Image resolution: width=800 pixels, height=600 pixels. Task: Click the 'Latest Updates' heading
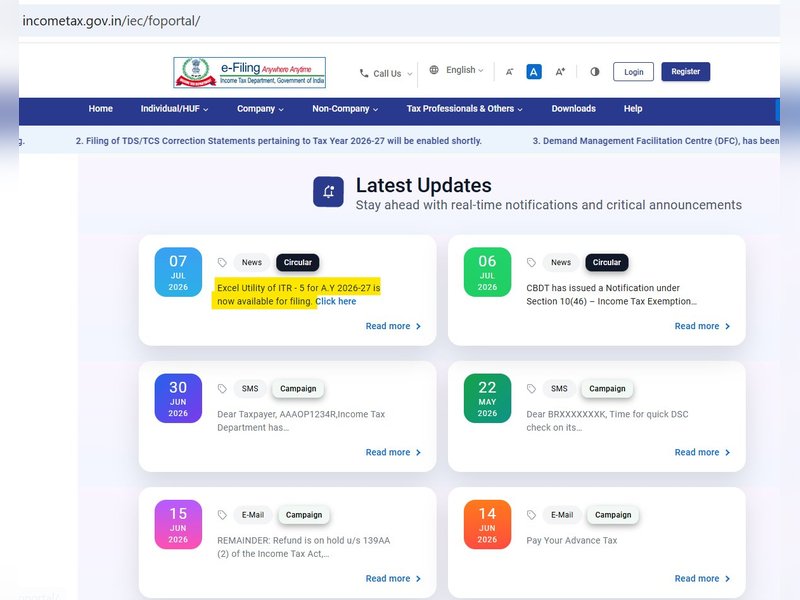point(423,185)
